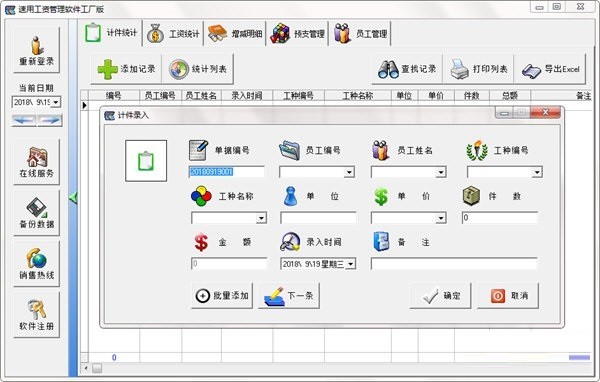Viewport: 600px width, 382px height.
Task: Switch to the 预支管理 tab
Action: click(x=297, y=34)
